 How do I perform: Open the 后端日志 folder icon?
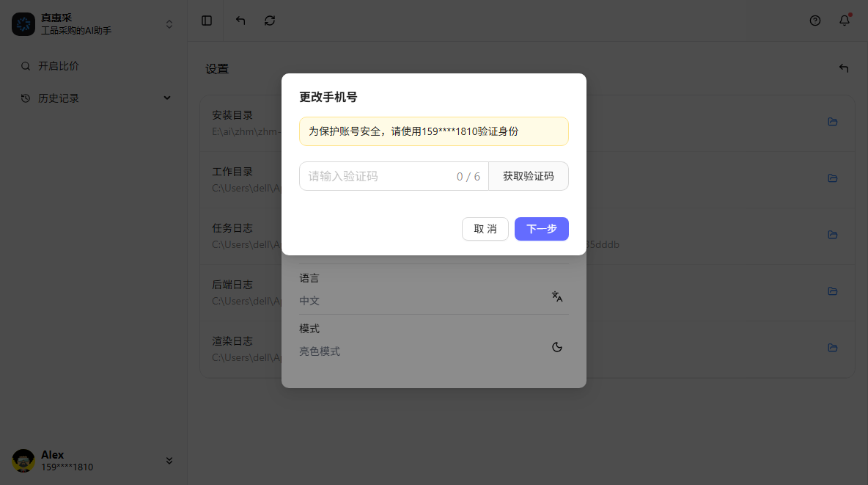point(833,291)
